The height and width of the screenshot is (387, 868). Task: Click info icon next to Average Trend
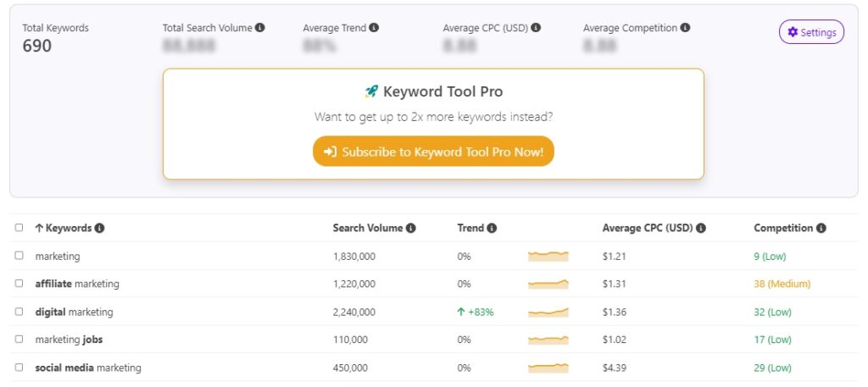coord(374,28)
